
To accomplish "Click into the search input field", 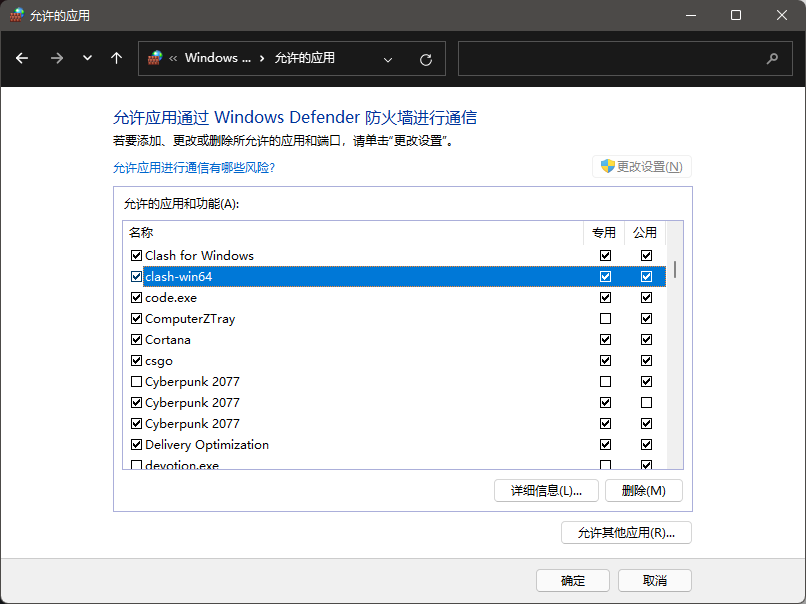I will click(610, 59).
